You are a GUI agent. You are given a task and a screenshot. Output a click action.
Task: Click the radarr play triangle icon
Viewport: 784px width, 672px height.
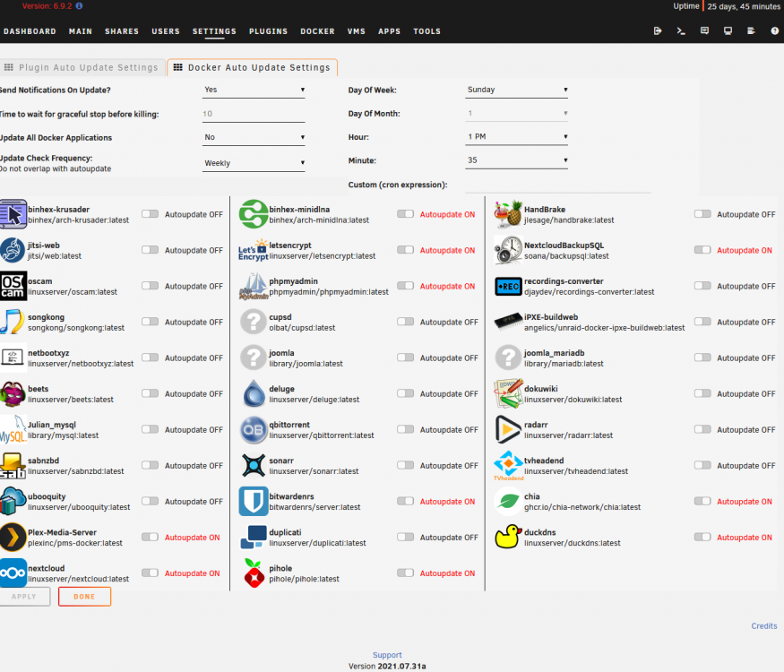508,429
